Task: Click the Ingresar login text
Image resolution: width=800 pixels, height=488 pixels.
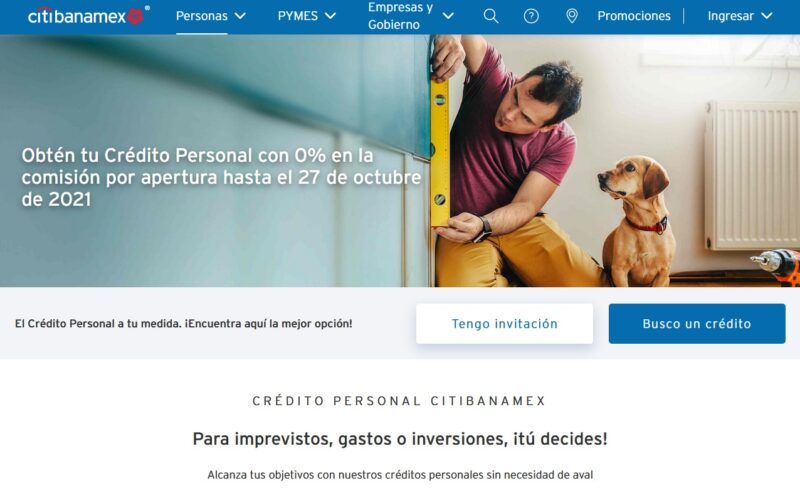Action: pos(730,16)
